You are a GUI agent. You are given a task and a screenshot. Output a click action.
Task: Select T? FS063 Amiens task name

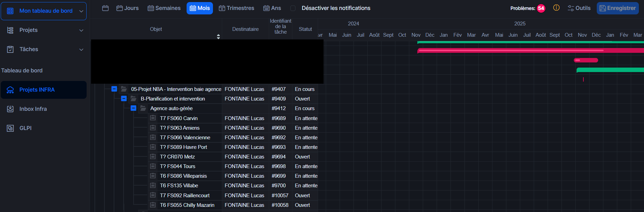pos(180,128)
